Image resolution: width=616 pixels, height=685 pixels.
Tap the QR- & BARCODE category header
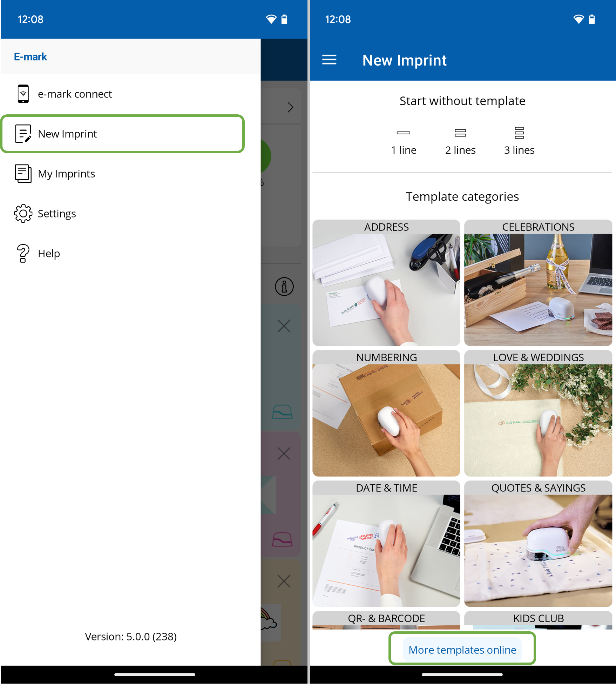pyautogui.click(x=386, y=619)
